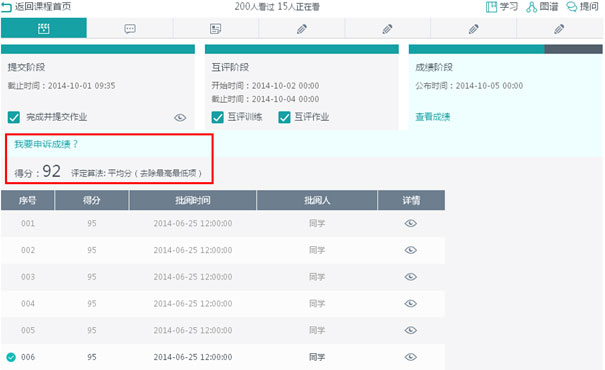Click the 查看成绩 link

click(433, 117)
